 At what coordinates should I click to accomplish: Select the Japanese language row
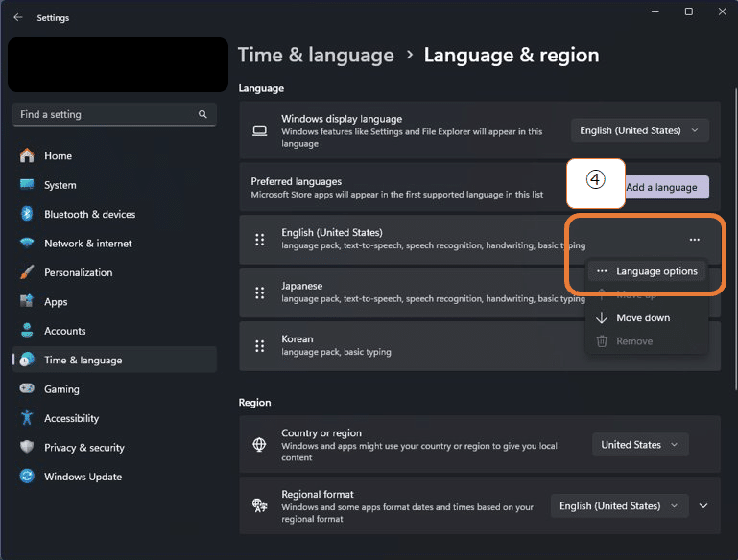480,292
